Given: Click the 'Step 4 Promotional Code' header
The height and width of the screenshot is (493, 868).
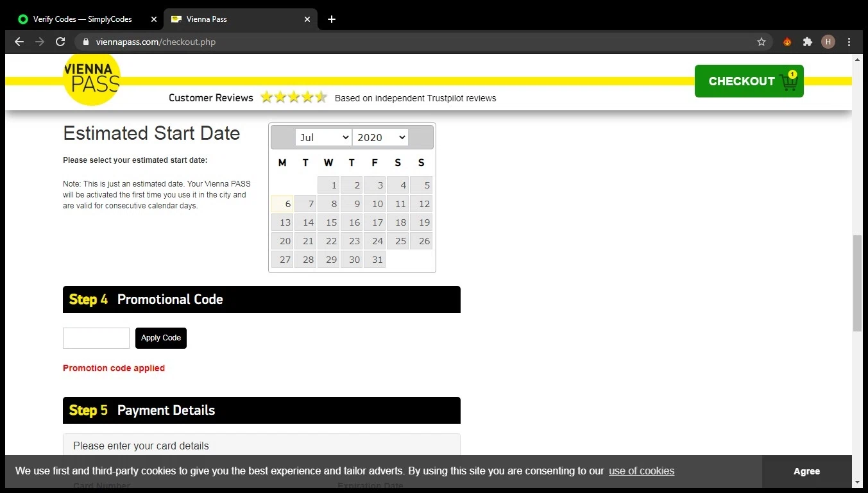Looking at the screenshot, I should (x=262, y=299).
